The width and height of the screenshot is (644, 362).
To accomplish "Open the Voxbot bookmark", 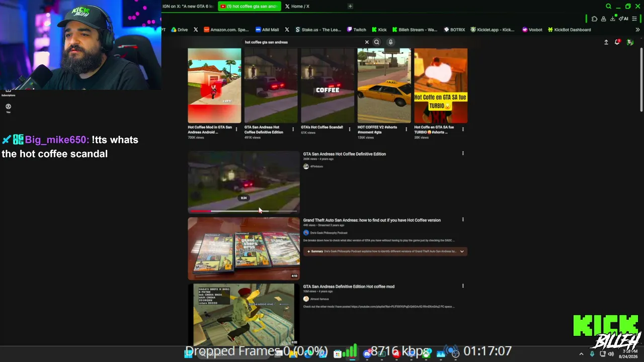I will (x=532, y=30).
